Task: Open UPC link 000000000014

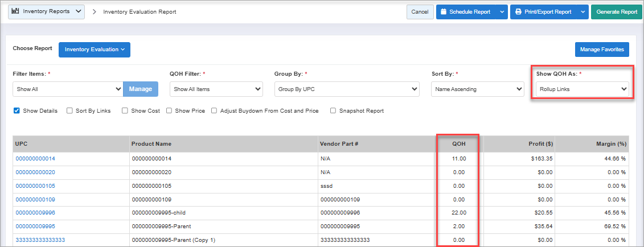Action: click(35, 159)
